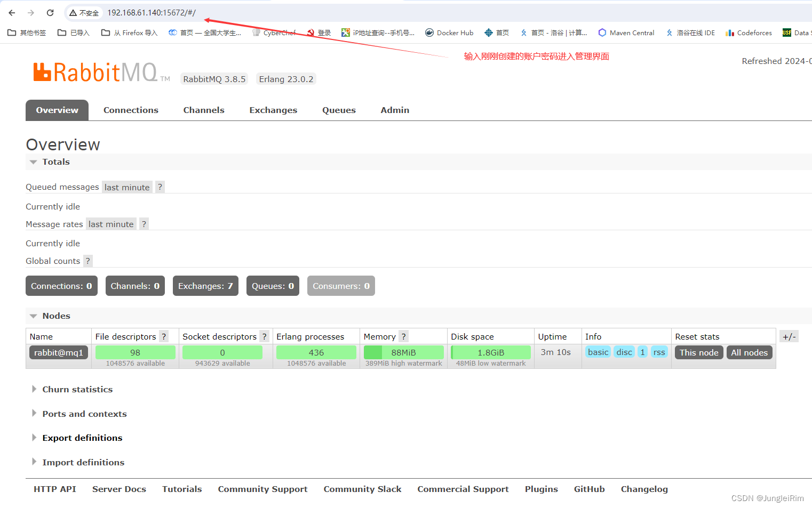Open the Maven Central bookmark
This screenshot has width=812, height=508.
click(x=626, y=33)
